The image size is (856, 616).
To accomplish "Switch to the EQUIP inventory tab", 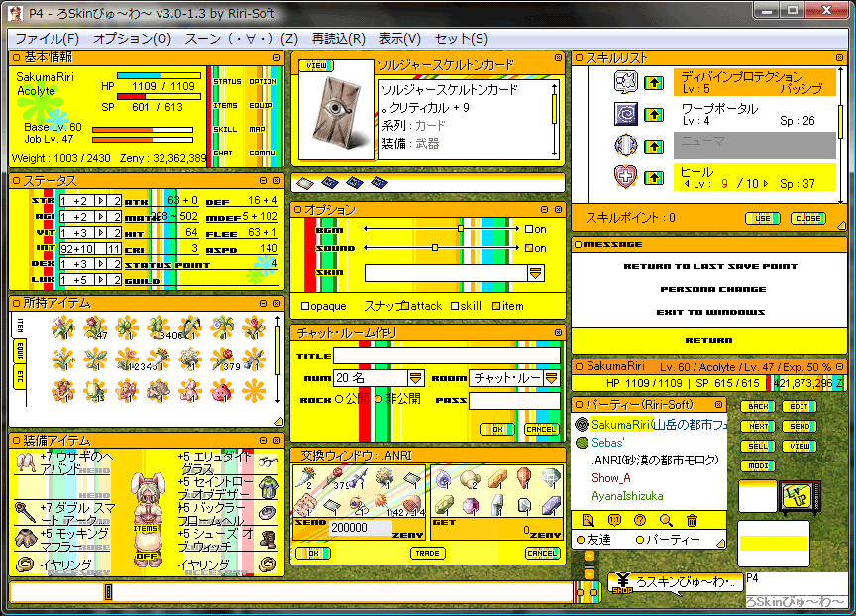I will click(x=20, y=352).
